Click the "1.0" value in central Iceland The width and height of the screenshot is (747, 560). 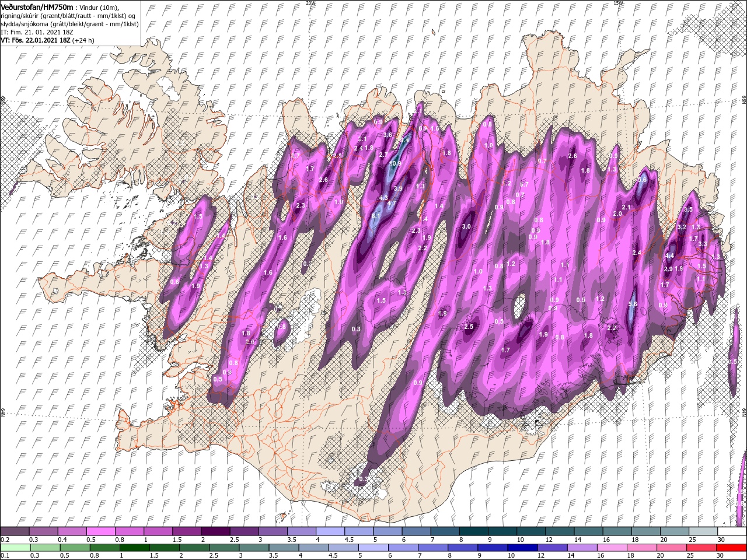[478, 271]
